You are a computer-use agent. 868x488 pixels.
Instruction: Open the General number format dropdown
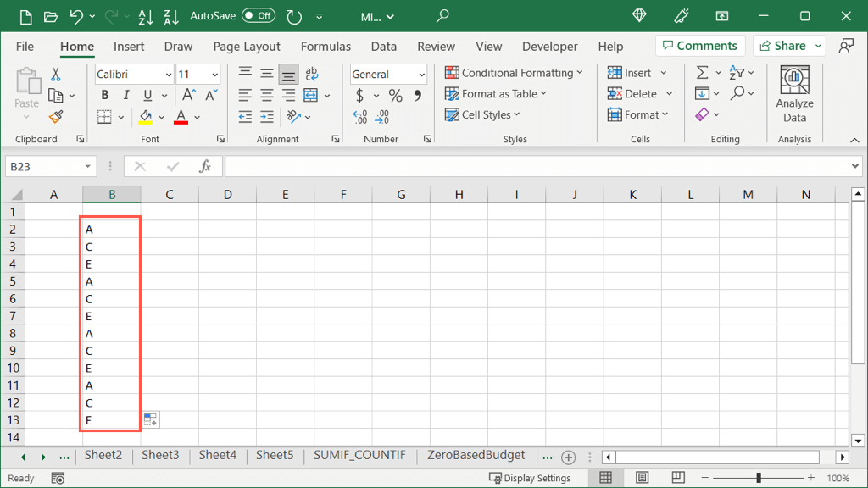click(x=421, y=75)
